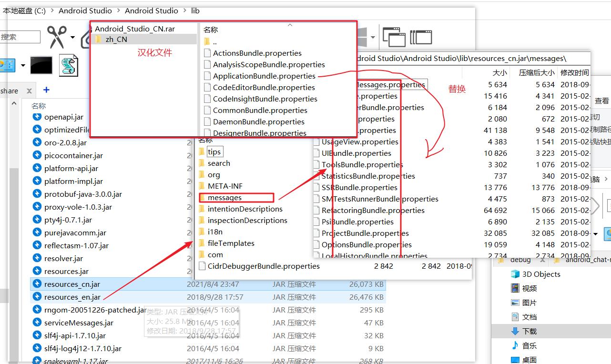This screenshot has height=364, width=611.
Task: Click the search input box
Action: click(20, 37)
